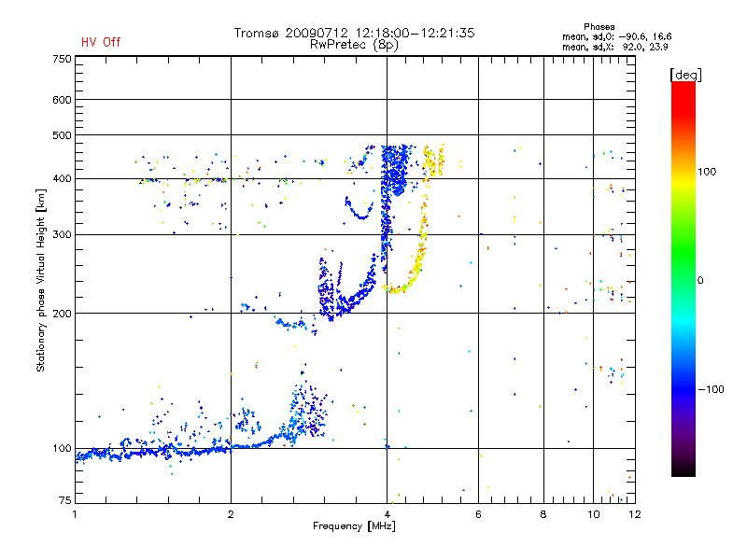Screen dimensions: 747x560
Task: Click the x-axis '12' tick label
Action: (x=635, y=514)
